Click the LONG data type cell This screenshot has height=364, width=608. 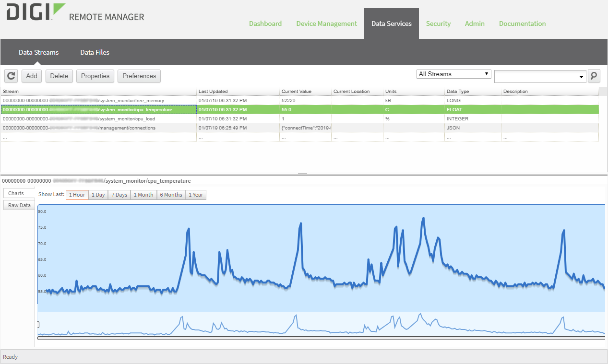pos(473,101)
